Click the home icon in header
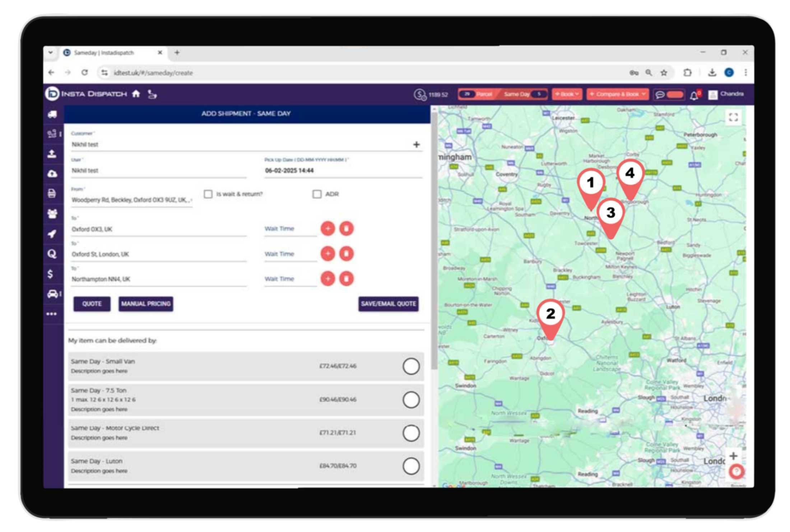The height and width of the screenshot is (532, 790). click(136, 94)
